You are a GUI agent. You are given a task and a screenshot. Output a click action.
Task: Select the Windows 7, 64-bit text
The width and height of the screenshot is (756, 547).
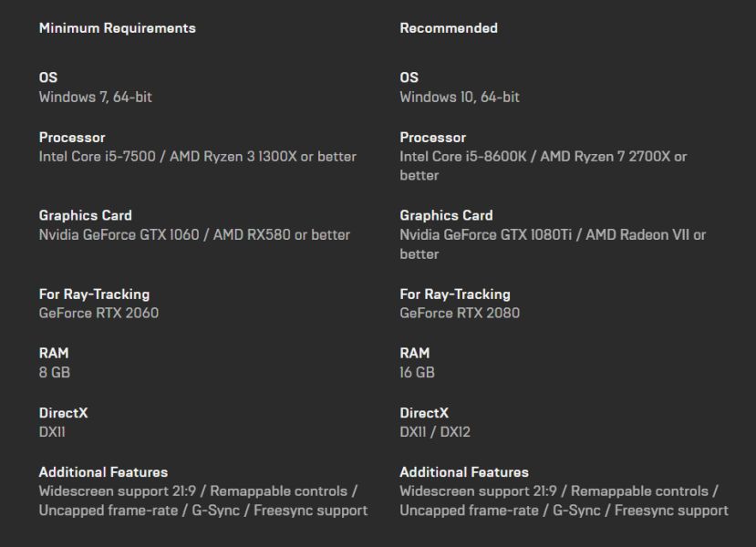95,97
